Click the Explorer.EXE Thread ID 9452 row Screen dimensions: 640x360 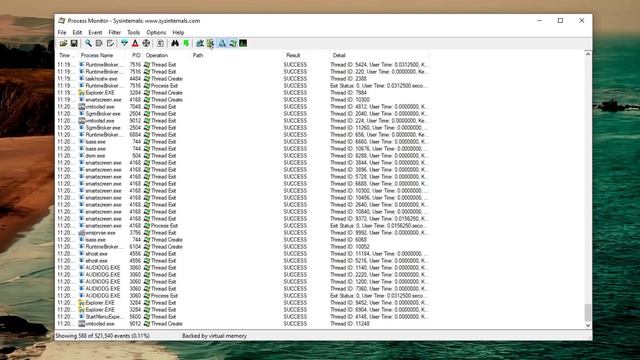(242, 302)
